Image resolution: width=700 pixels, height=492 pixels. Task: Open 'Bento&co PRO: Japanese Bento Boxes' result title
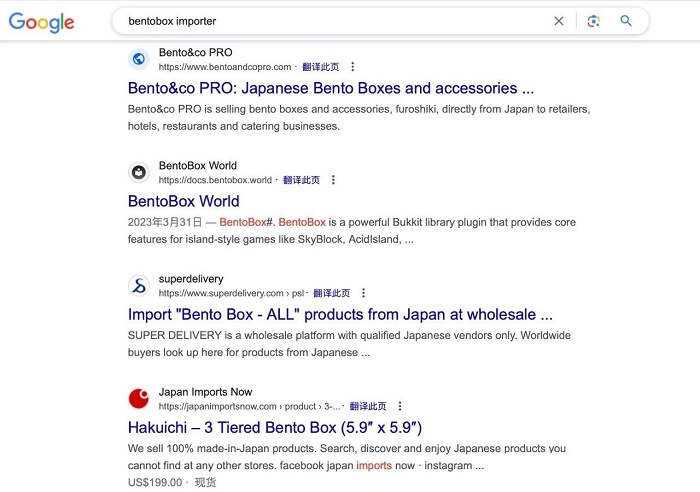pos(331,88)
